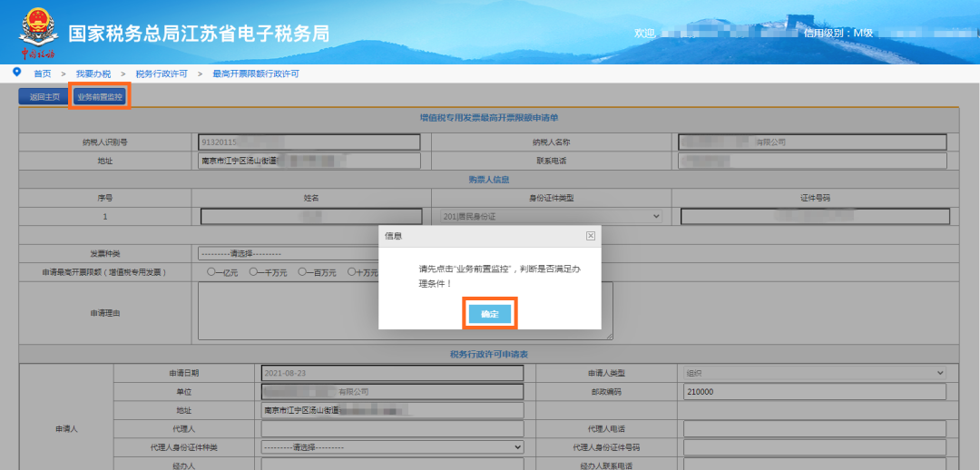Close the 信息 dialog with X icon
The width and height of the screenshot is (980, 470).
pos(590,236)
